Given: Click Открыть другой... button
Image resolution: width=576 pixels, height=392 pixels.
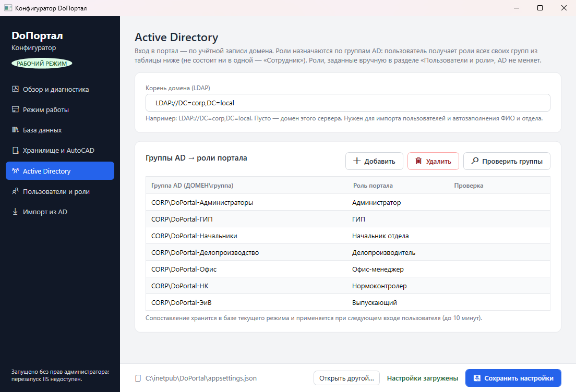Looking at the screenshot, I should (346, 378).
